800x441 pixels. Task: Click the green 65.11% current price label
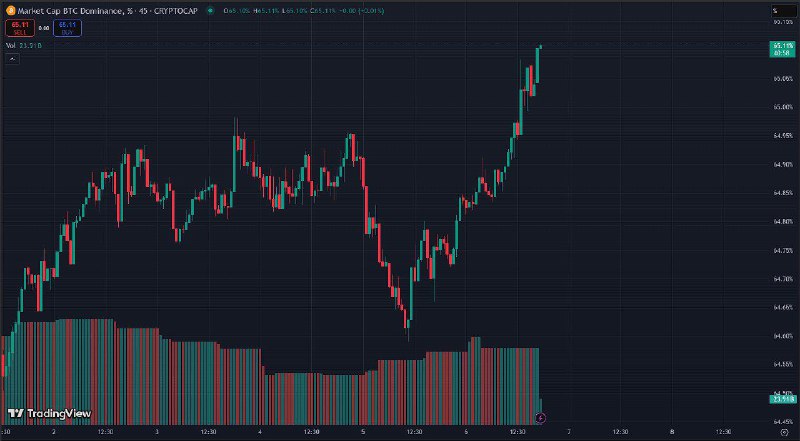[782, 49]
